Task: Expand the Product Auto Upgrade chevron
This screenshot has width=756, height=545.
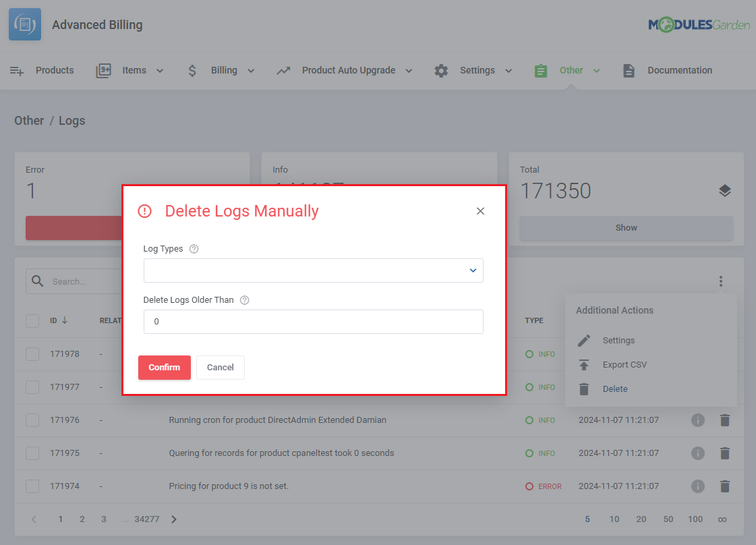Action: pos(409,71)
